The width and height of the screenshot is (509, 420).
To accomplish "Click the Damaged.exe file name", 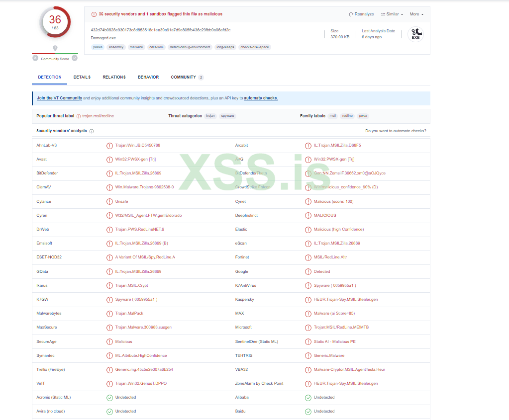I will (x=103, y=38).
